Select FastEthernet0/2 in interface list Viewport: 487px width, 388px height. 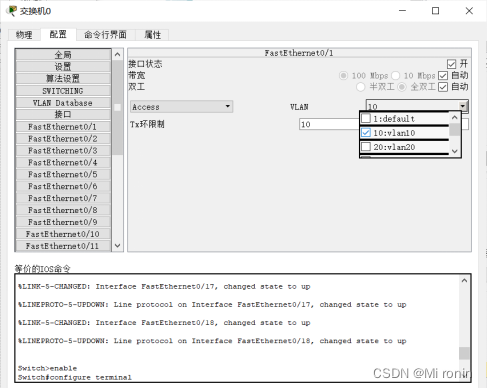[63, 139]
